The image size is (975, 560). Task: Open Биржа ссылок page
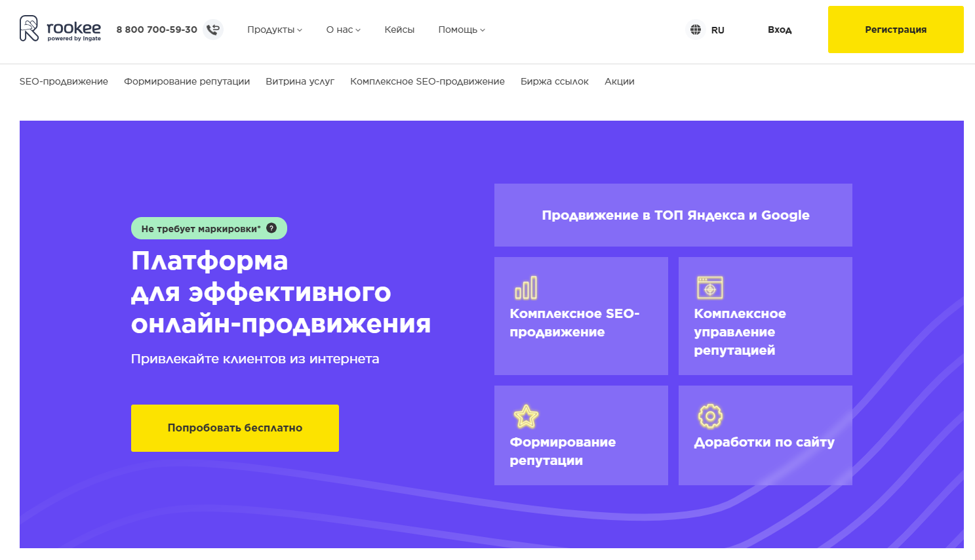coord(555,81)
